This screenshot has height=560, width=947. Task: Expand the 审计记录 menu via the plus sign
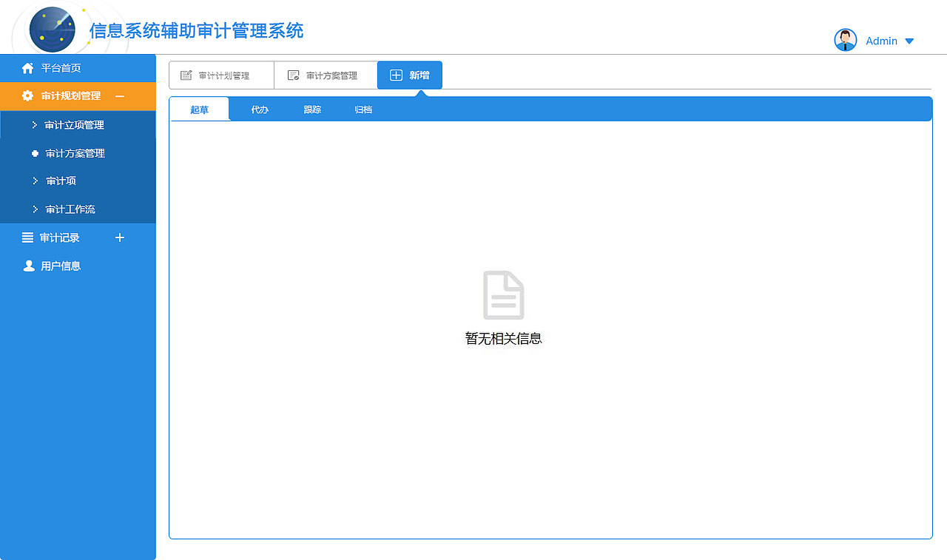(x=120, y=237)
